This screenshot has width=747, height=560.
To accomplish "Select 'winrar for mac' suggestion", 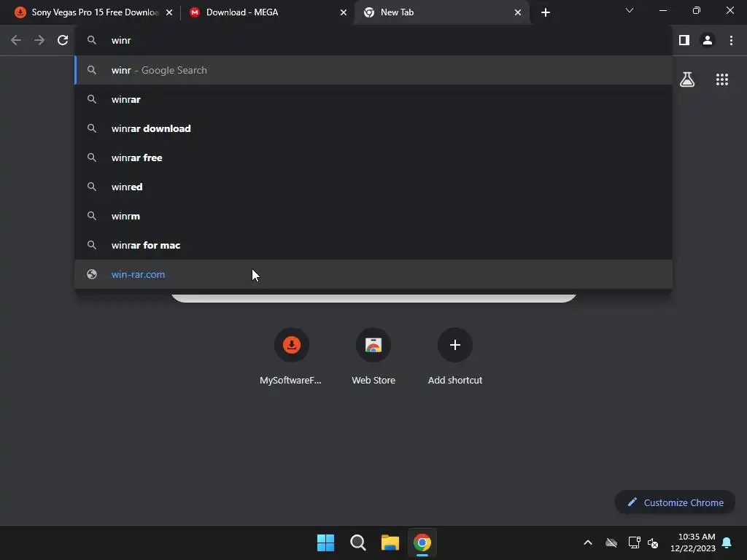I will (x=374, y=245).
